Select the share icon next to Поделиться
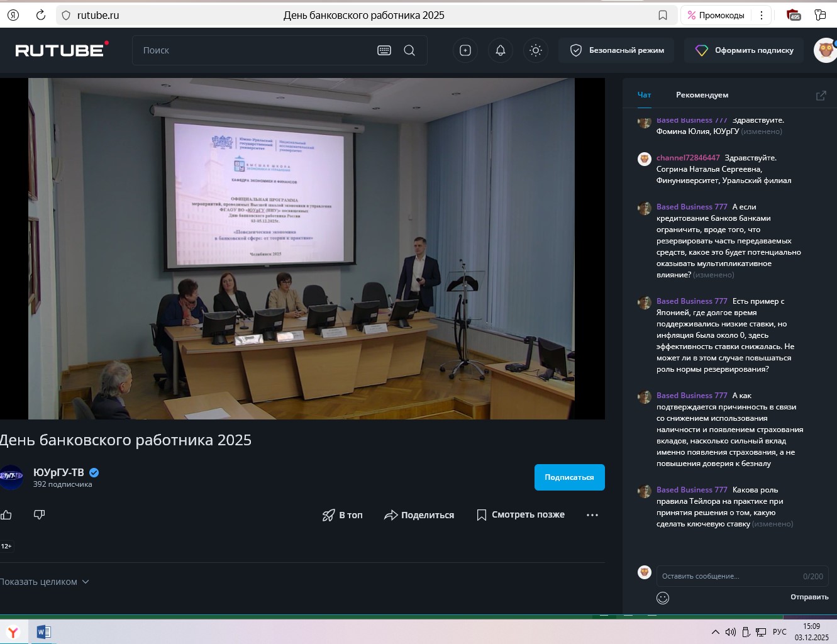This screenshot has width=837, height=644. click(x=392, y=514)
